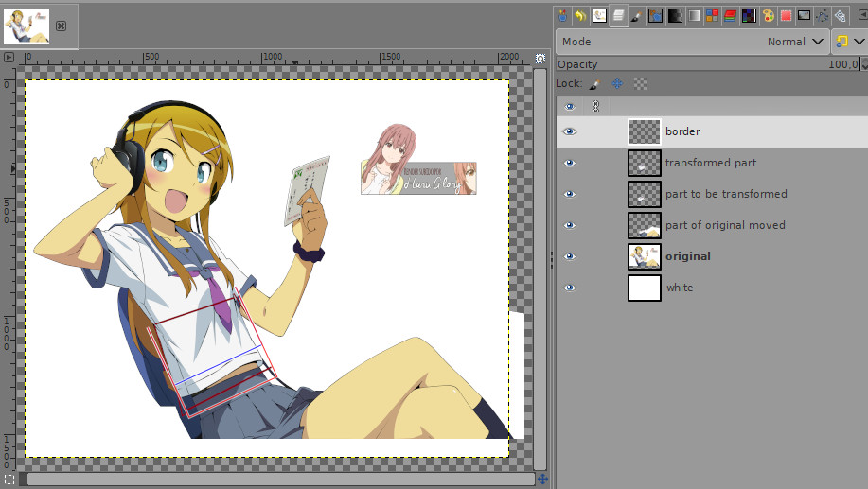Select the 'transformed part' layer
Image resolution: width=868 pixels, height=489 pixels.
click(x=710, y=163)
